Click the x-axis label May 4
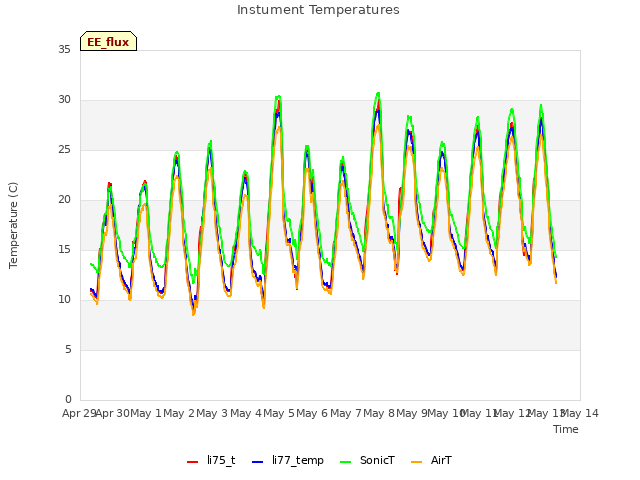This screenshot has width=640, height=480. (246, 413)
